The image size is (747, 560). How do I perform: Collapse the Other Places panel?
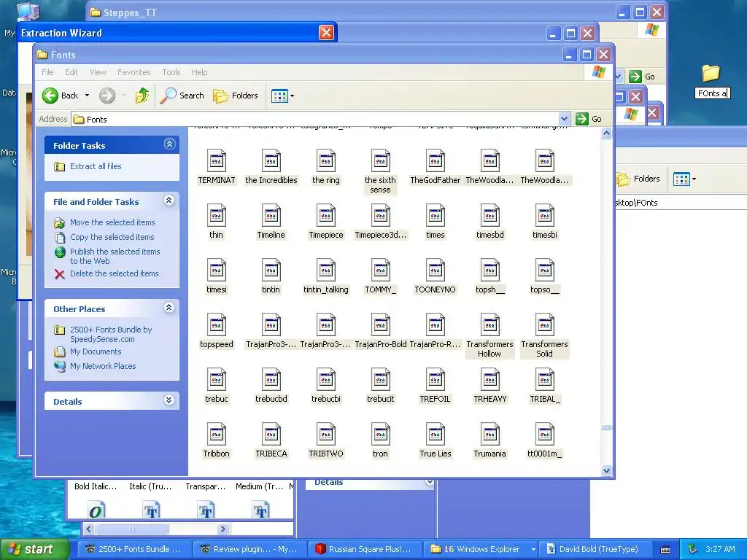pyautogui.click(x=169, y=308)
